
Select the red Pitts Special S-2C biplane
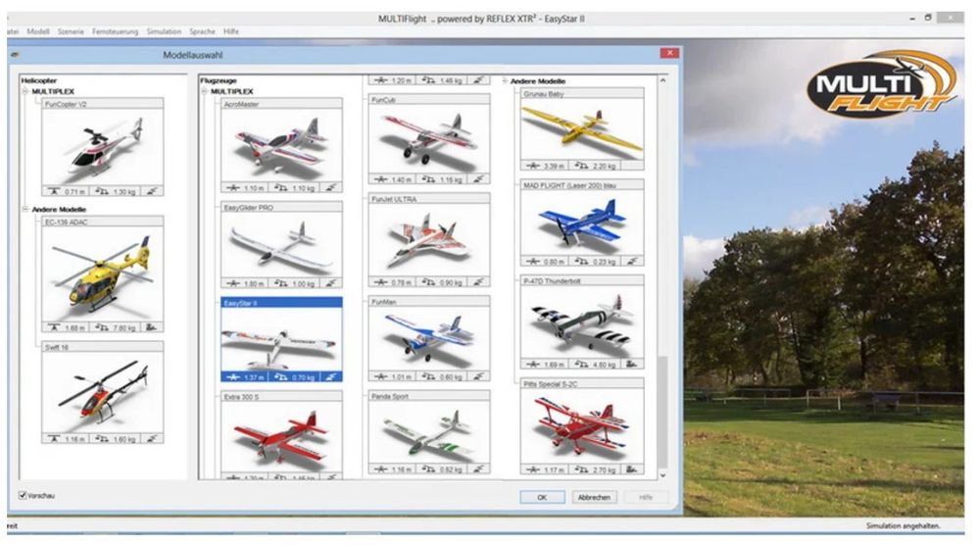tap(582, 423)
